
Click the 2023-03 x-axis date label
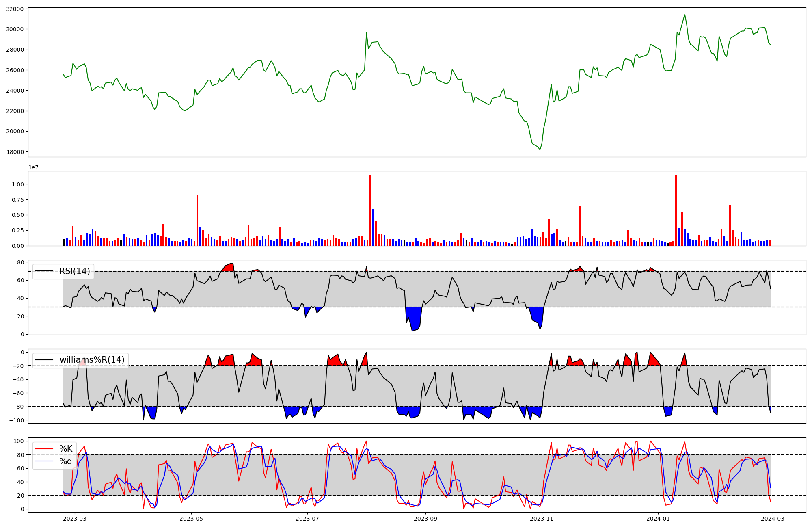point(75,519)
